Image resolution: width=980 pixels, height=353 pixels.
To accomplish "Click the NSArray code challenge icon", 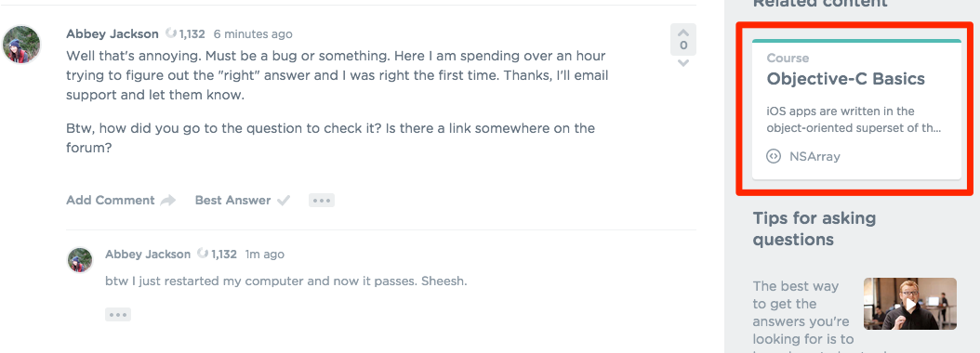I will pyautogui.click(x=774, y=156).
